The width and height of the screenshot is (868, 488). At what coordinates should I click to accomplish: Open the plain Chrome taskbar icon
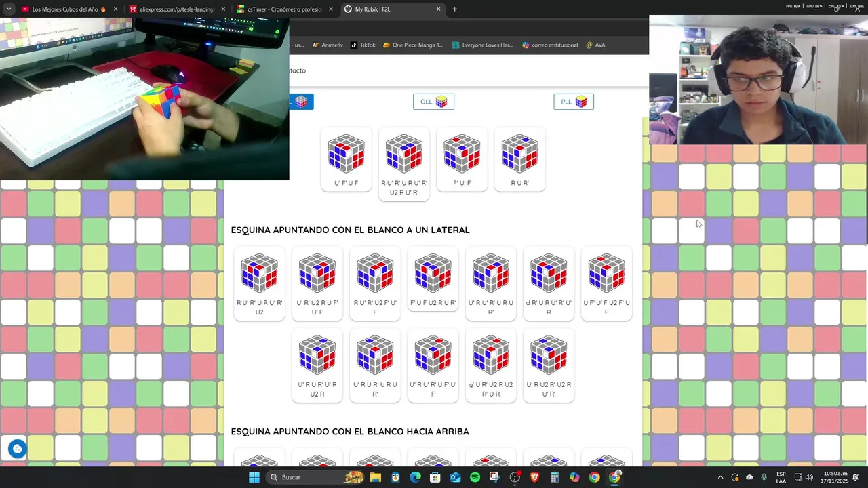point(594,477)
